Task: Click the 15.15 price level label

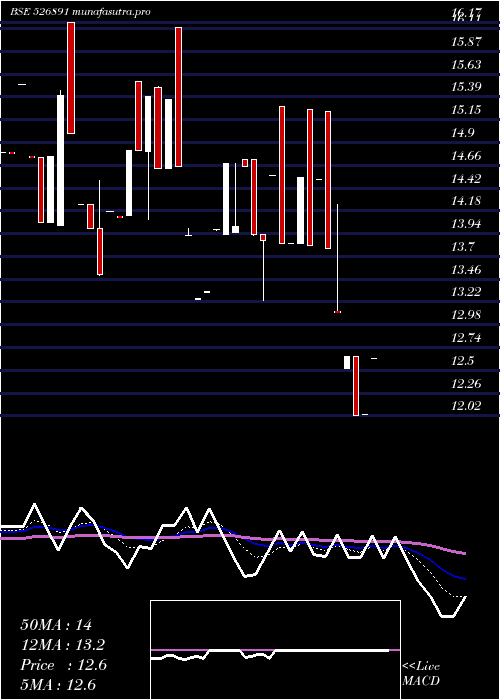Action: click(466, 110)
